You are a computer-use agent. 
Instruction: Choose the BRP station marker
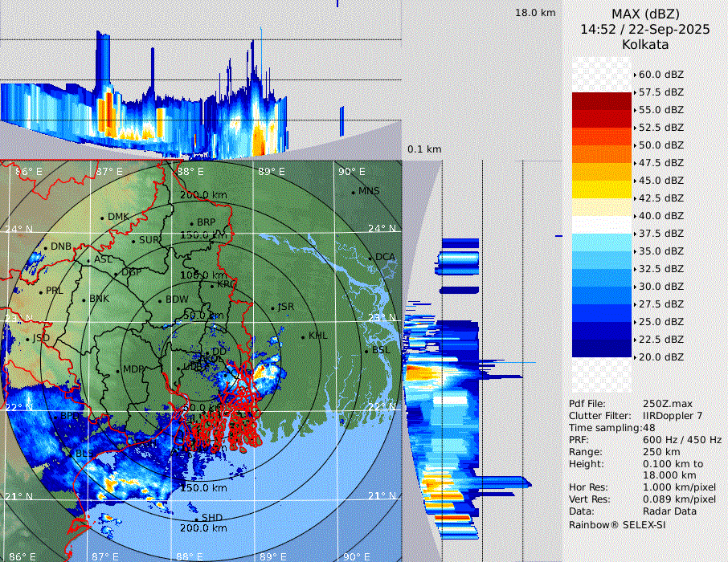pos(191,224)
